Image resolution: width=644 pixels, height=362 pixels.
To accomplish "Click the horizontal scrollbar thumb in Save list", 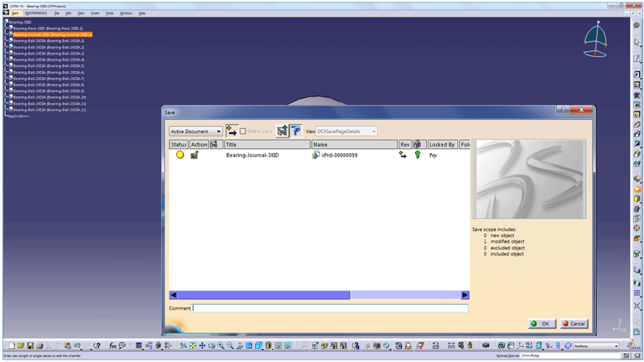I will [x=264, y=295].
